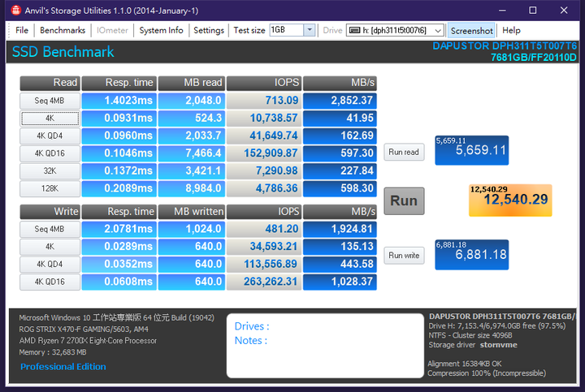Click the Run read button
The height and width of the screenshot is (392, 585).
404,152
